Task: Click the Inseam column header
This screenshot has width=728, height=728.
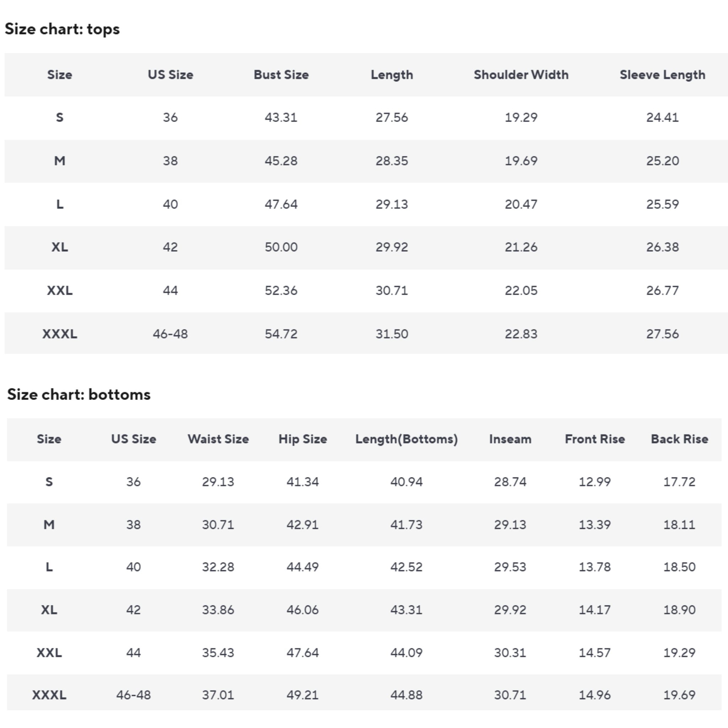Action: 510,439
